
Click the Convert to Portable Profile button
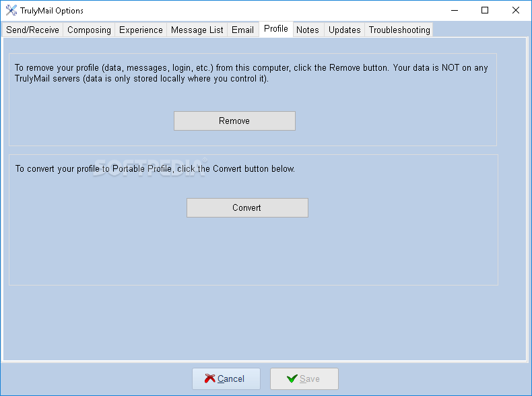pos(247,207)
